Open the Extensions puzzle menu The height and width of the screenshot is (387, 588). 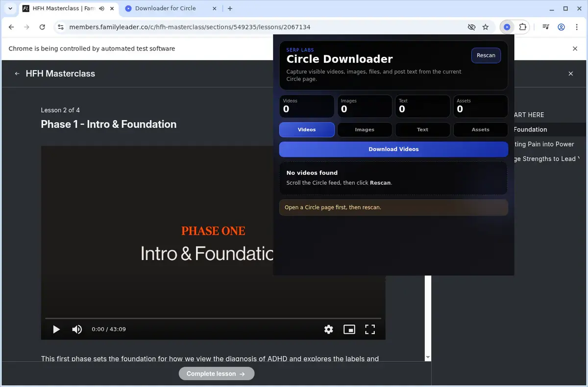[523, 27]
